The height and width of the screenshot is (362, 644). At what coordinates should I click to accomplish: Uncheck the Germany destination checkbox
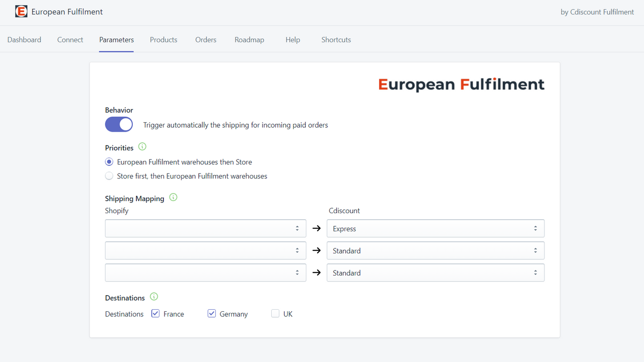[212, 314]
